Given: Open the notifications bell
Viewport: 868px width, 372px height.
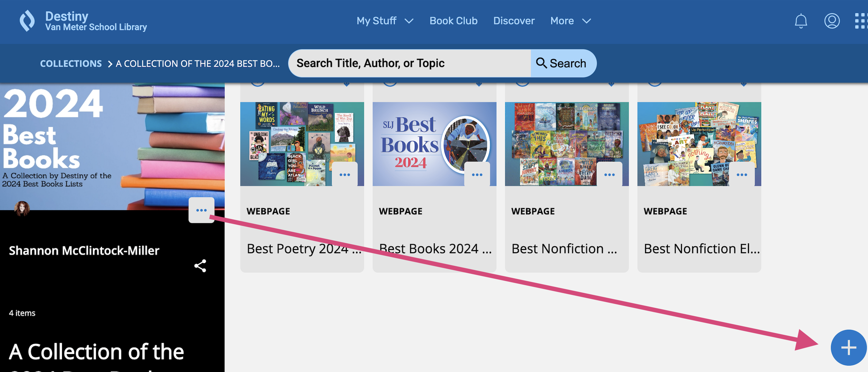Looking at the screenshot, I should click(x=801, y=21).
